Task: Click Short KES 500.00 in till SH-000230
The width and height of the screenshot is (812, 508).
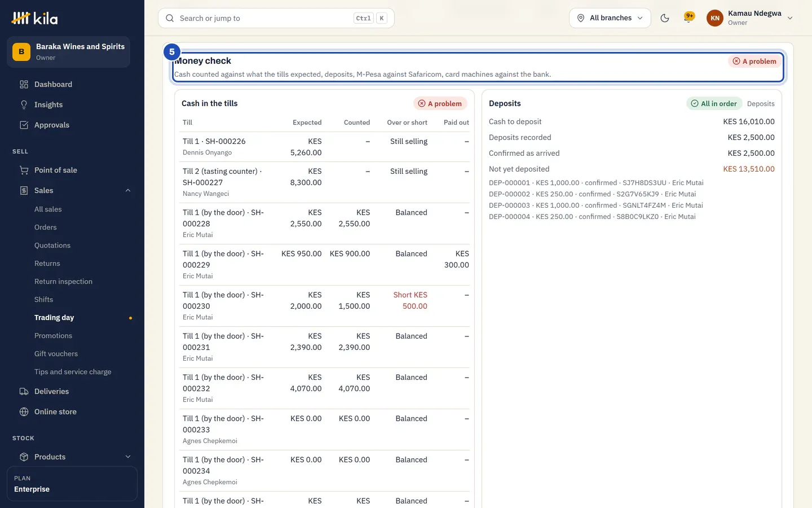Action: pos(411,300)
